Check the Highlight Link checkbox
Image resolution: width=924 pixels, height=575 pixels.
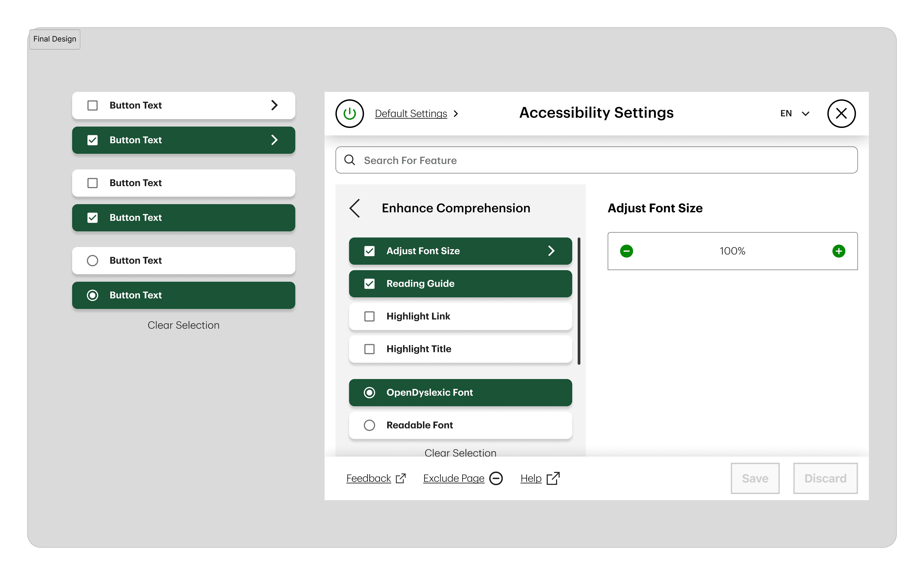[x=369, y=316]
